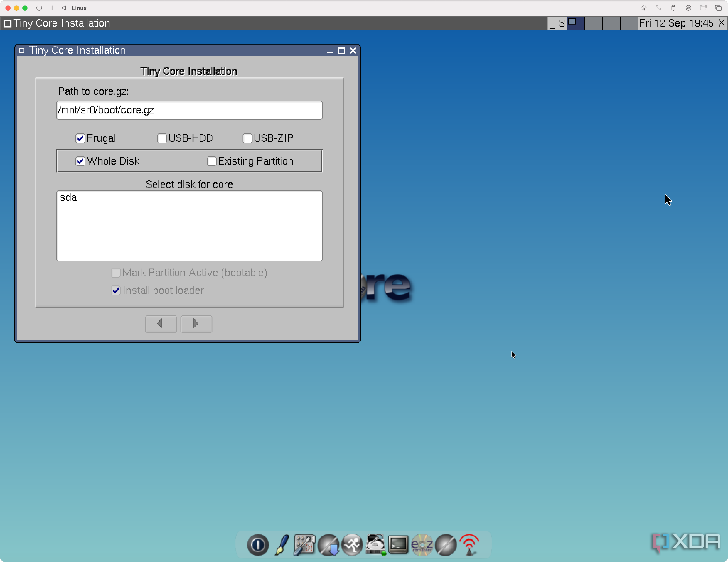Image resolution: width=728 pixels, height=562 pixels.
Task: Toggle the Whole Disk option
Action: [x=80, y=161]
